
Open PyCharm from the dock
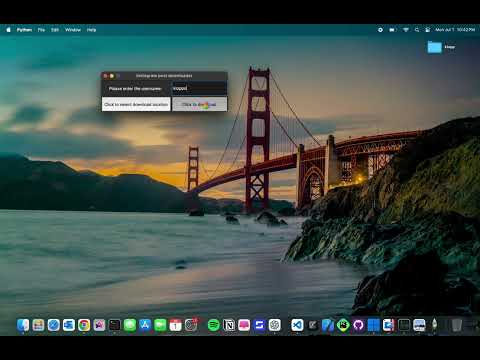343,325
